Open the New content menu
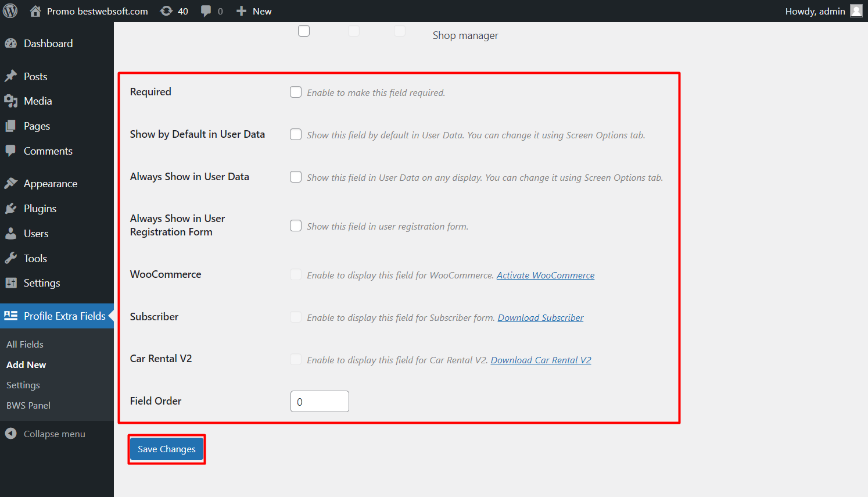This screenshot has width=868, height=497. click(253, 10)
